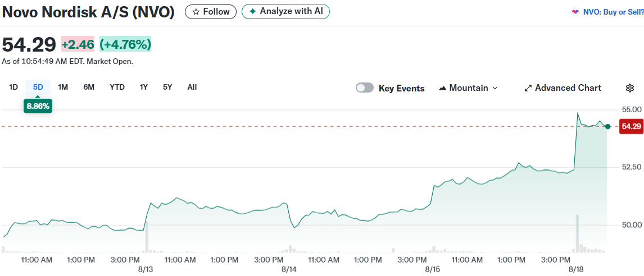Switch to the 6M range
This screenshot has height=276, width=644.
point(89,87)
